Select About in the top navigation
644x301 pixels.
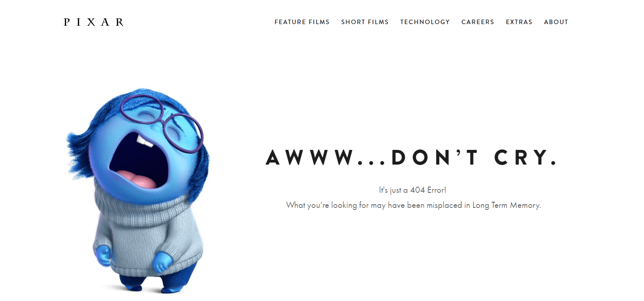click(556, 22)
